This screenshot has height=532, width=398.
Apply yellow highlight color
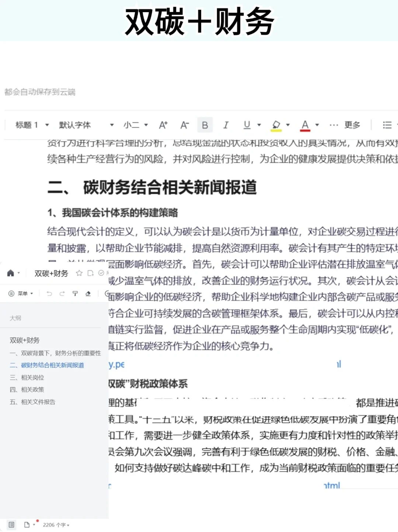(276, 125)
